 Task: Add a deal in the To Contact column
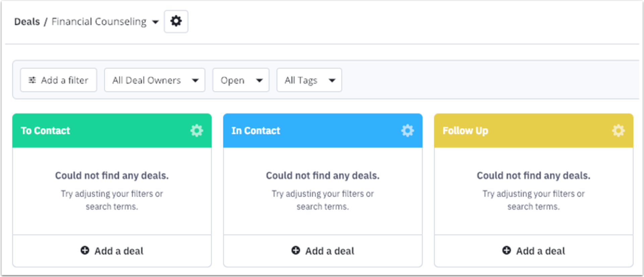[112, 251]
